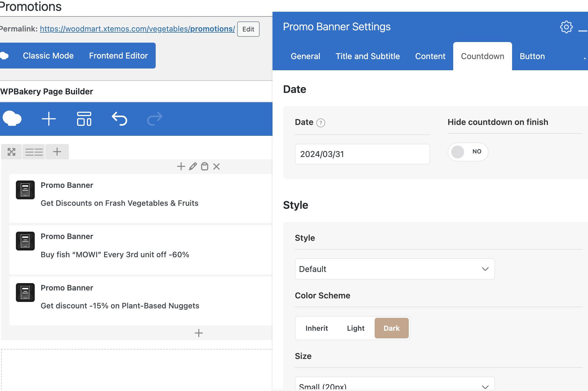This screenshot has height=391, width=588.
Task: Switch to the Title and Subtitle tab
Action: pos(368,56)
